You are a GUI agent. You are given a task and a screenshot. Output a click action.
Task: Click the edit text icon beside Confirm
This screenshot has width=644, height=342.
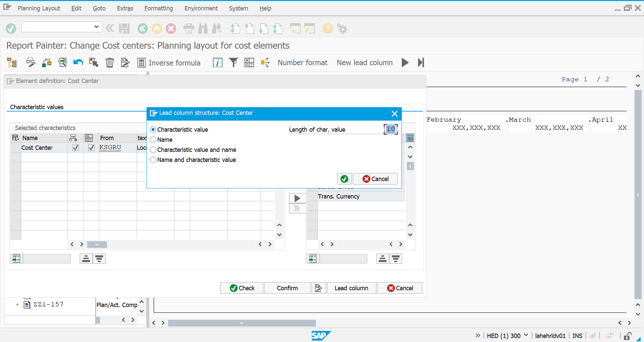point(318,288)
